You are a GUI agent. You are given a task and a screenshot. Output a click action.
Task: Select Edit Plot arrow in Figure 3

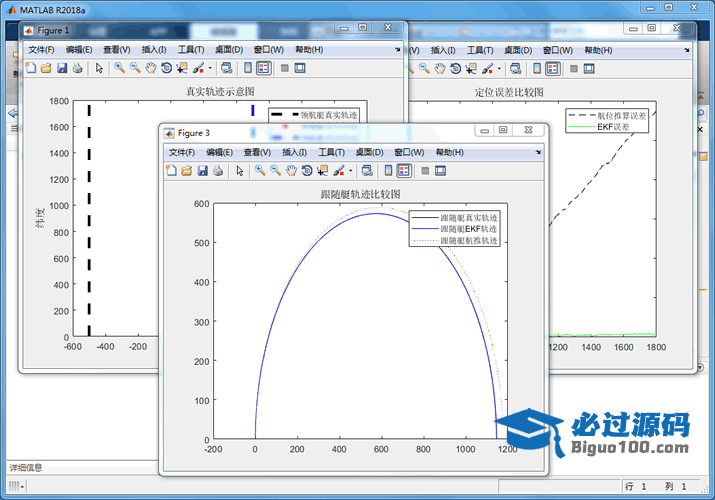tap(240, 171)
